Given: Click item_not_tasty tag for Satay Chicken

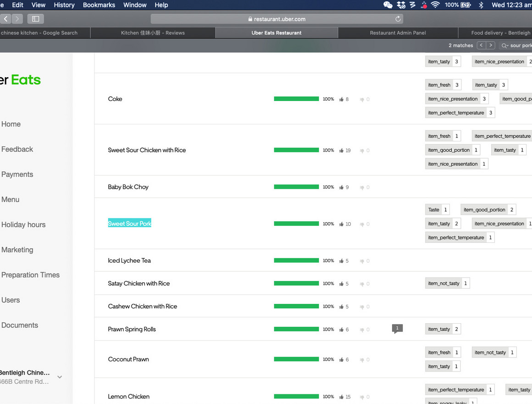Looking at the screenshot, I should (447, 283).
